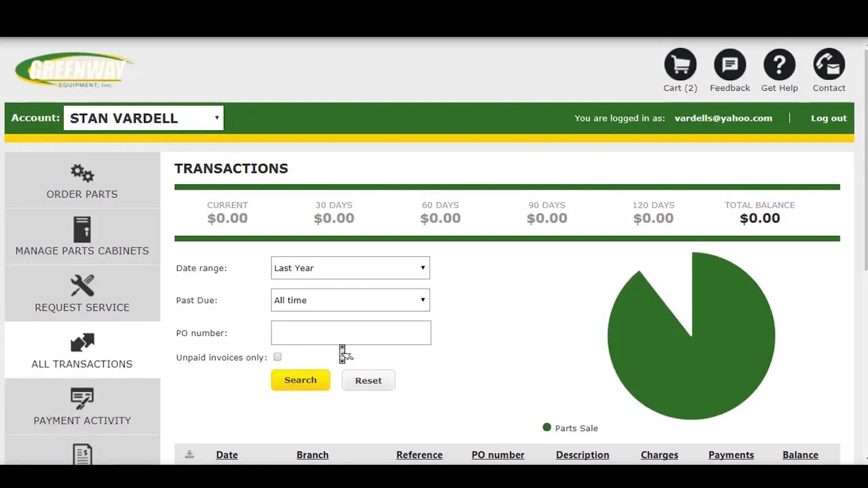This screenshot has height=488, width=868.
Task: Click the TOTAL BALANCE $0.00 value
Action: click(x=759, y=218)
